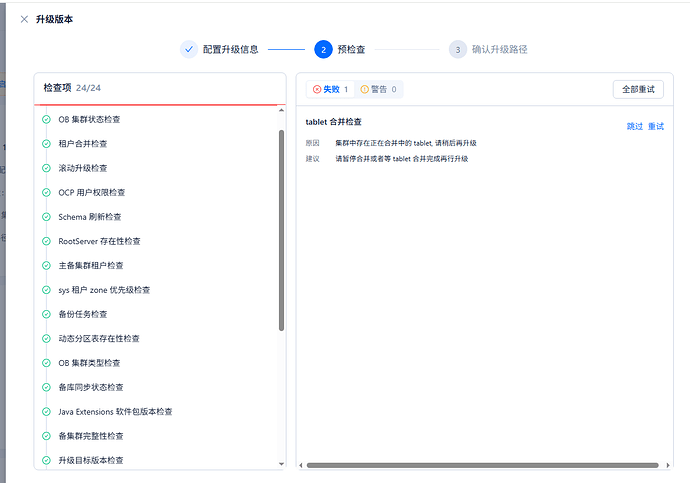Image resolution: width=690 pixels, height=483 pixels.
Task: Select the 滚动升级检查 item text
Action: coord(83,168)
